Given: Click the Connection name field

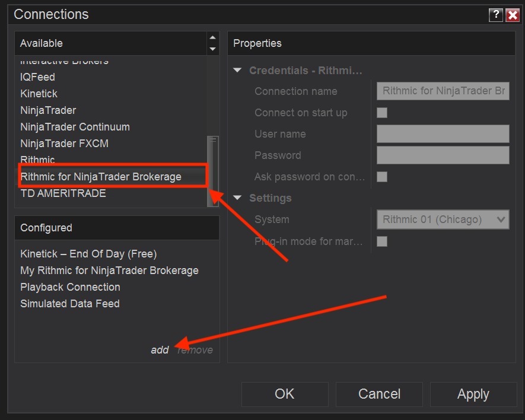Looking at the screenshot, I should tap(443, 91).
